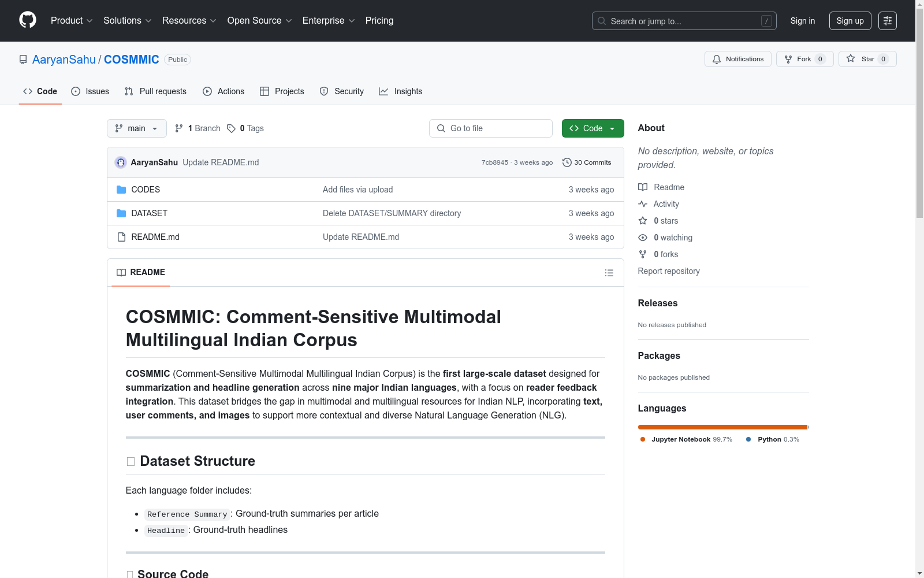The width and height of the screenshot is (924, 578).
Task: Click the pulse icon beside Activity
Action: pos(643,204)
